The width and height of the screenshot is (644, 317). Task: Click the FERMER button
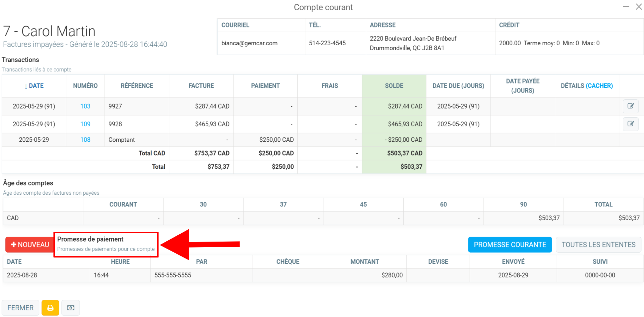[x=21, y=308]
